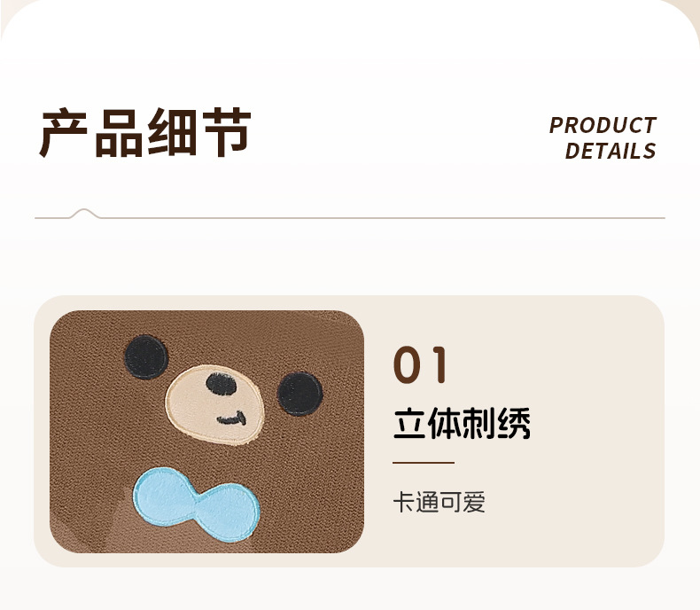Click the bear's right black ear patch

(300, 394)
